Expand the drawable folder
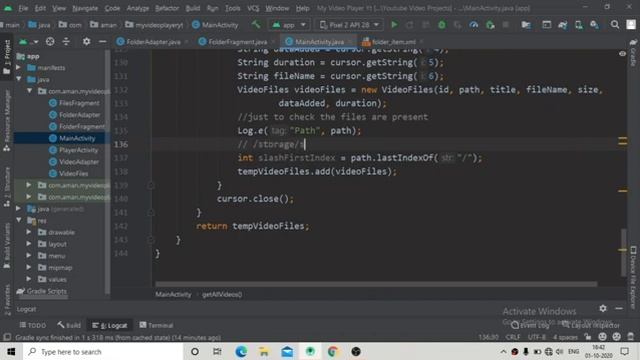Screen dimensions: 640x360 (29, 232)
